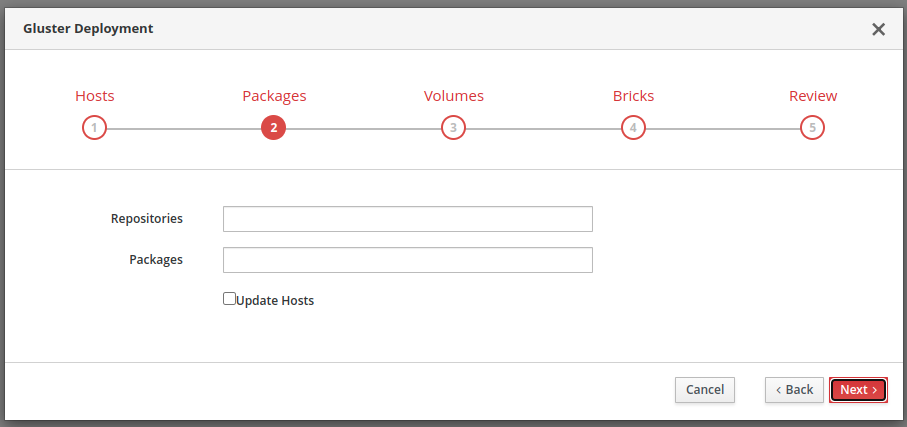Screen dimensions: 907x427
Task: Click the step 1 circle icon
Action: point(94,128)
